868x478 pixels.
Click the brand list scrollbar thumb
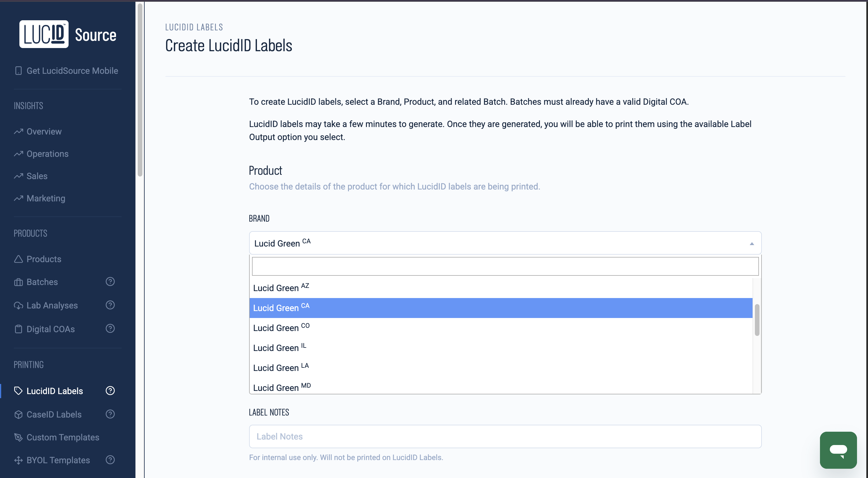[757, 320]
